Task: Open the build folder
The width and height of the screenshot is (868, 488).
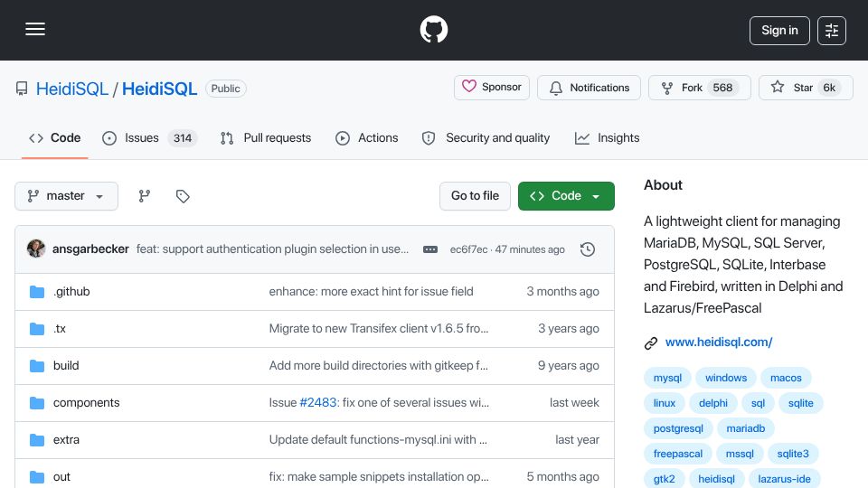Action: pos(66,366)
